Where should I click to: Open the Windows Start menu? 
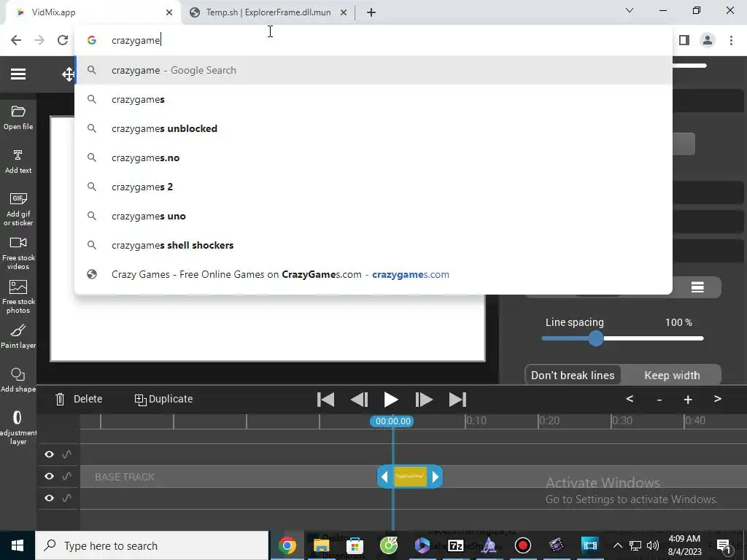coord(18,545)
